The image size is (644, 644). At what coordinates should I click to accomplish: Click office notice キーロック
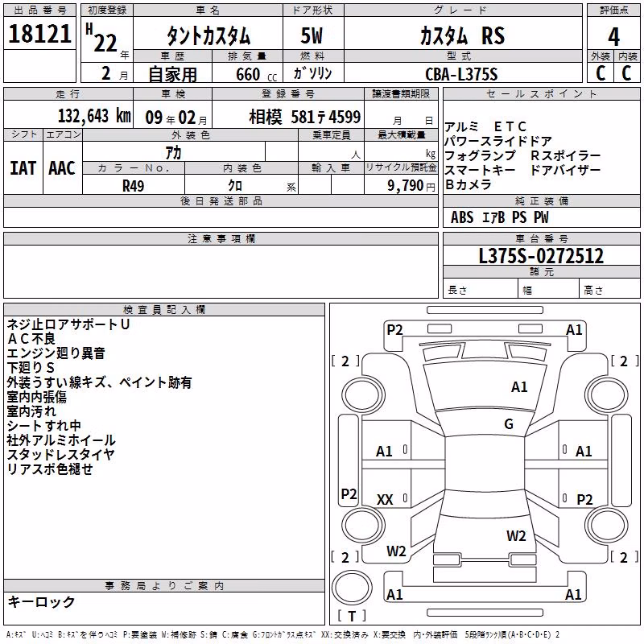coord(41,601)
